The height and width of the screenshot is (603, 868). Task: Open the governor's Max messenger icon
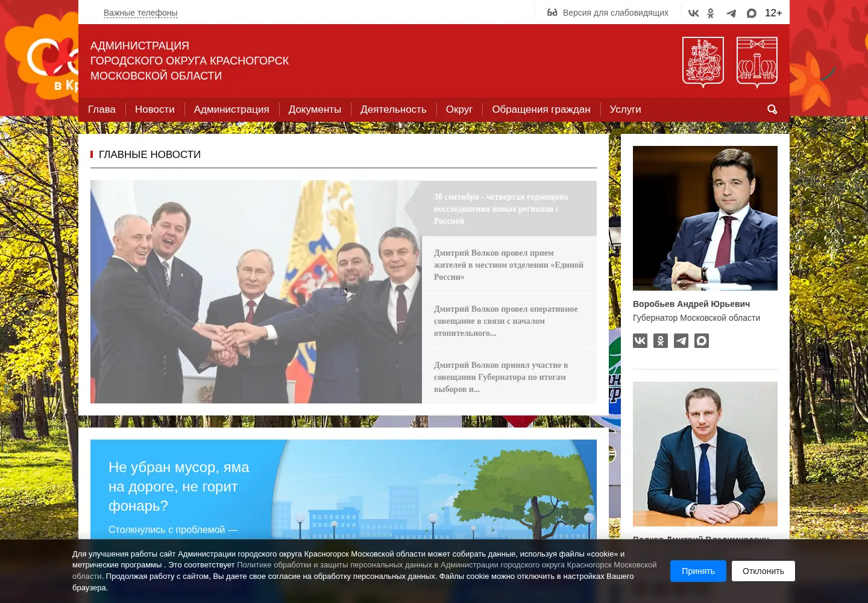[x=702, y=341]
